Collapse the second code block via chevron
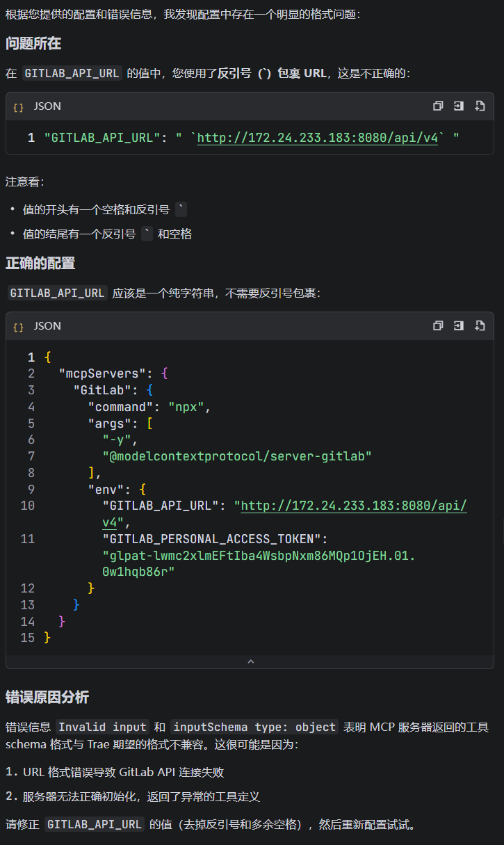Screen dimensions: 504x845 (x=251, y=662)
